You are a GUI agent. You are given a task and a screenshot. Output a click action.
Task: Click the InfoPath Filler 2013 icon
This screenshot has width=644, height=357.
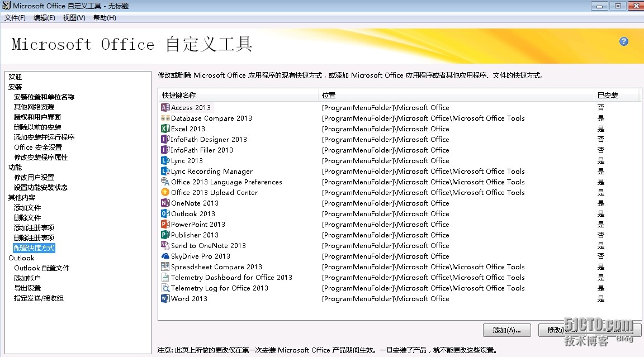(x=165, y=150)
